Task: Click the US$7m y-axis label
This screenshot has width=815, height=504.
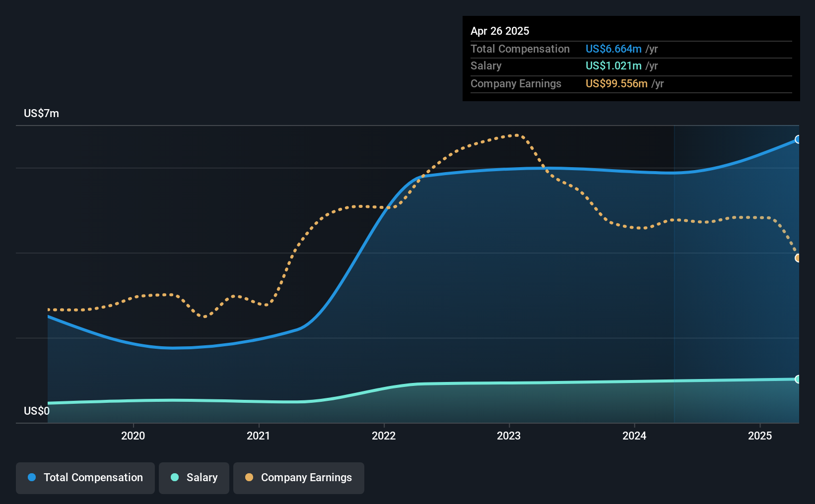Action: pyautogui.click(x=41, y=114)
